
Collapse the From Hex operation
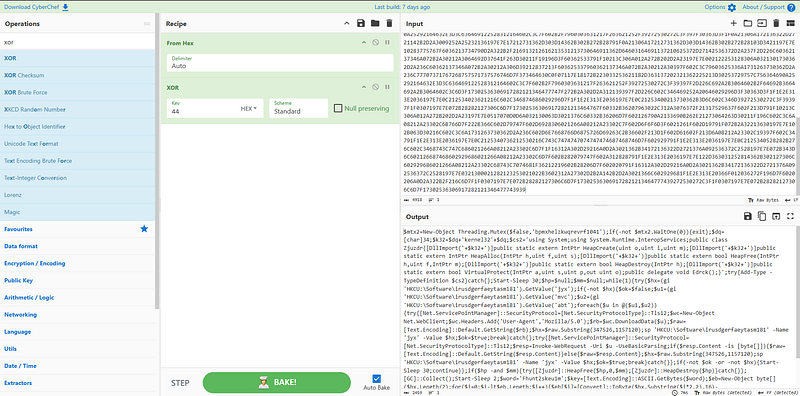click(364, 43)
